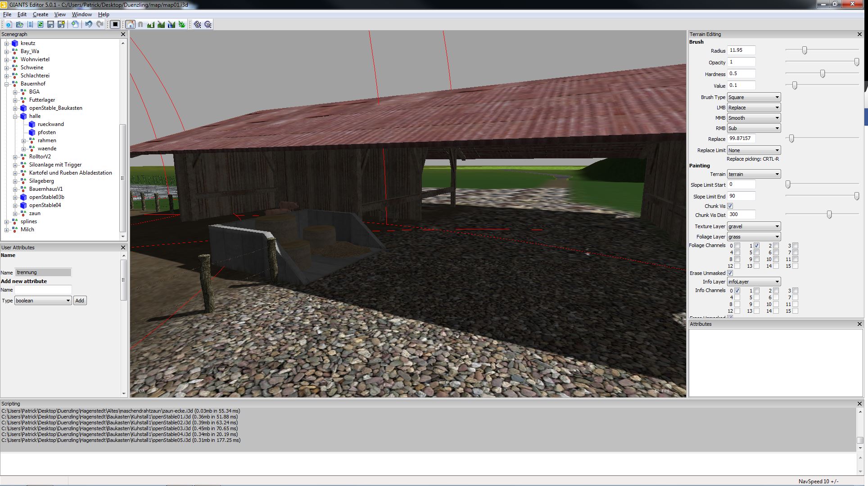Close the Scenegraph panel
Viewport: 868px width, 486px height.
click(123, 34)
